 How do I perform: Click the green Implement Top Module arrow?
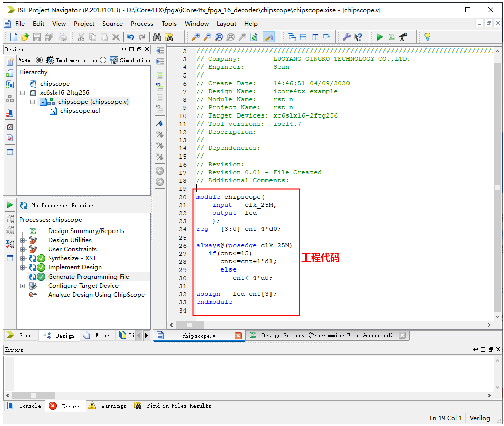coord(379,37)
